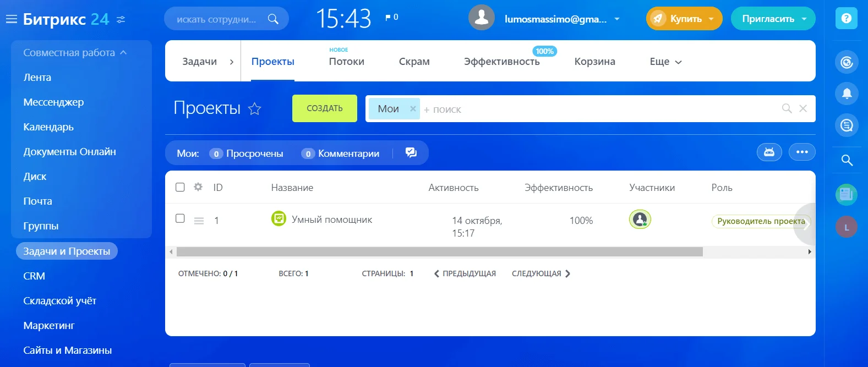Open CoPilot icon in right sidebar
Image resolution: width=868 pixels, height=367 pixels.
click(847, 62)
